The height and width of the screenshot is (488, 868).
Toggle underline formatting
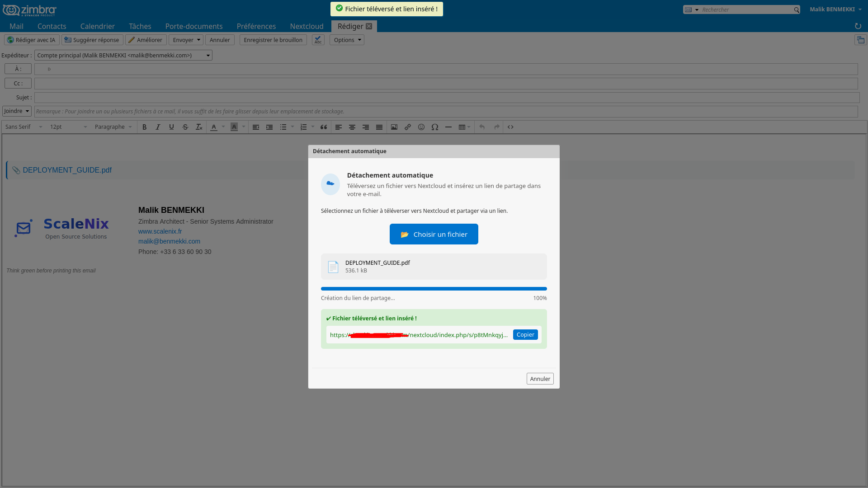point(171,127)
